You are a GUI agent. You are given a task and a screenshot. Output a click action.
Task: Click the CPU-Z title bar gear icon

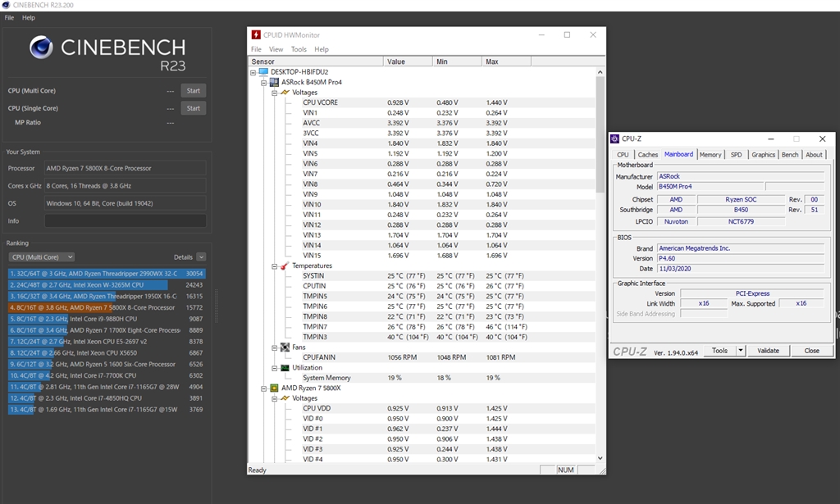tap(614, 138)
